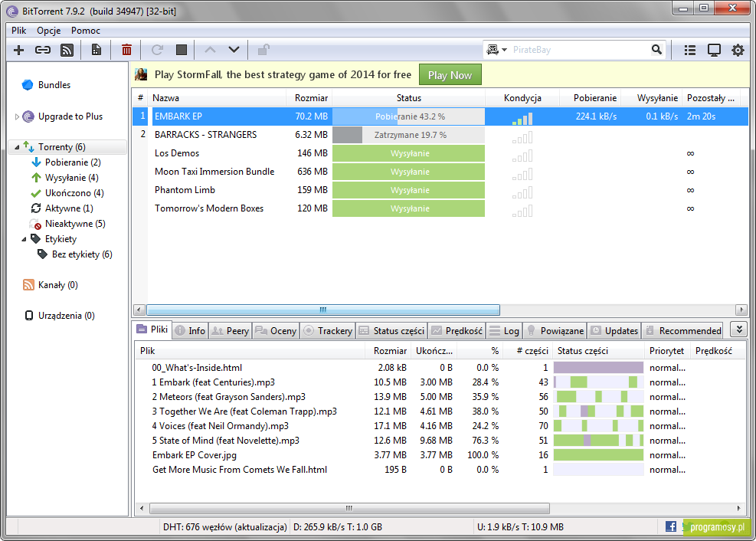Open the Pomoc menu
Image resolution: width=756 pixels, height=541 pixels.
(x=86, y=31)
